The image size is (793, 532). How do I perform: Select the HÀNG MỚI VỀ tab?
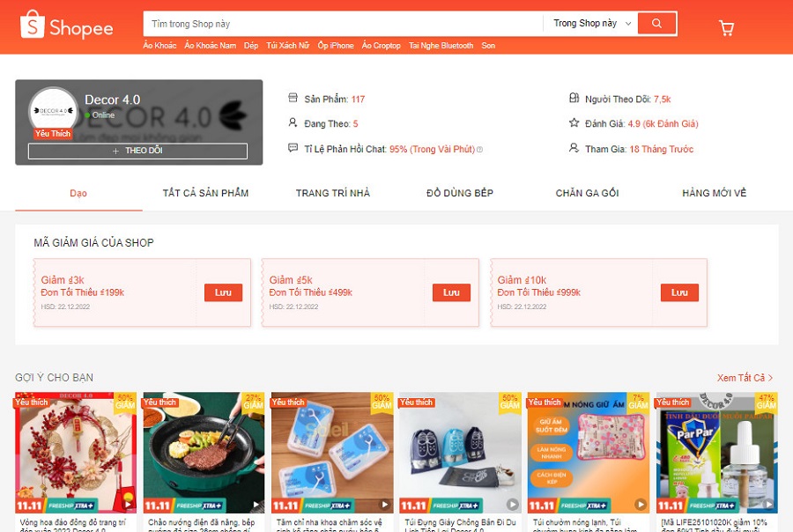coord(714,193)
